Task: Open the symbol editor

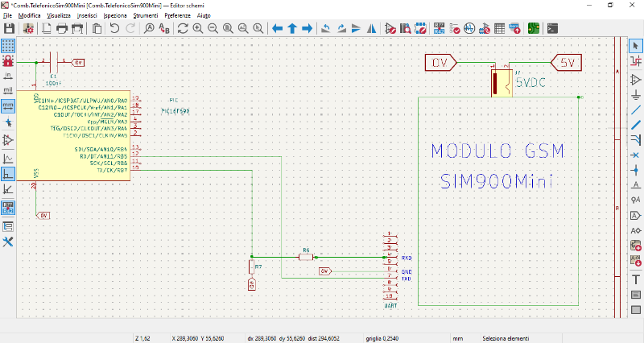Action: [390, 28]
